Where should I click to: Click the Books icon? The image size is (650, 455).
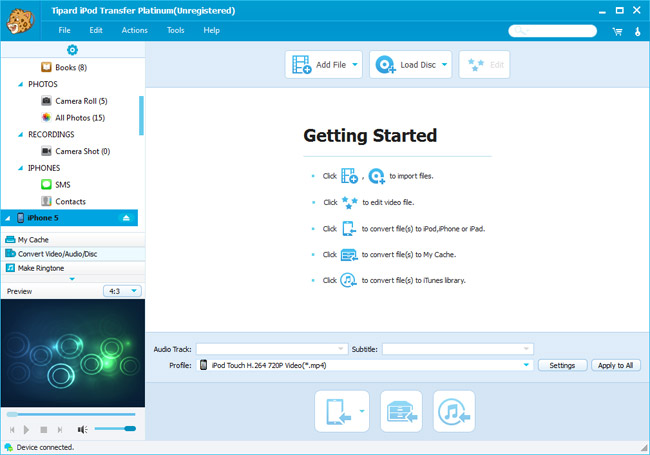[46, 67]
